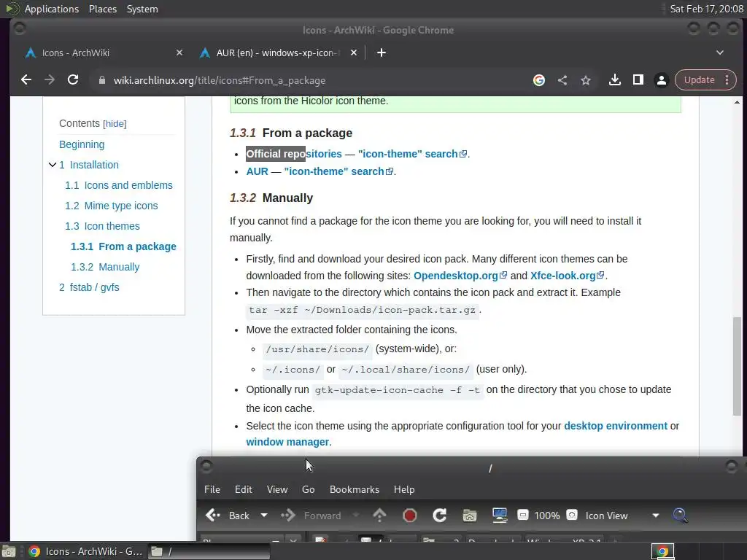Open Edit menu in file manager
The width and height of the screenshot is (747, 560).
point(244,489)
